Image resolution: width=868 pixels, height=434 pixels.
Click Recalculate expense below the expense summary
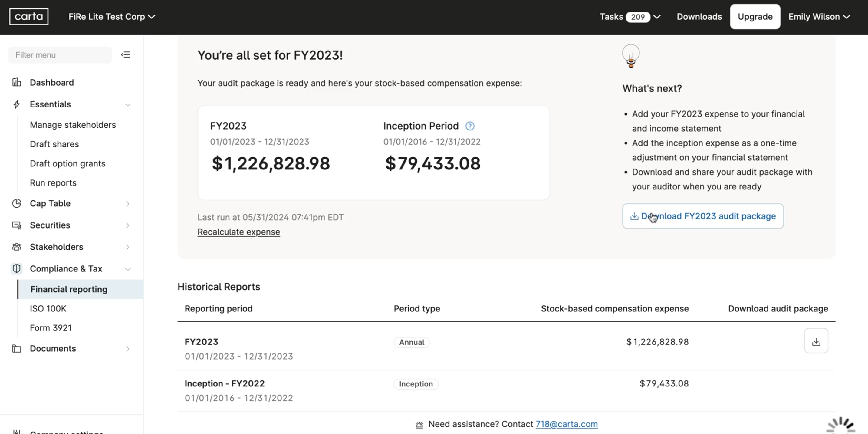[x=238, y=232]
